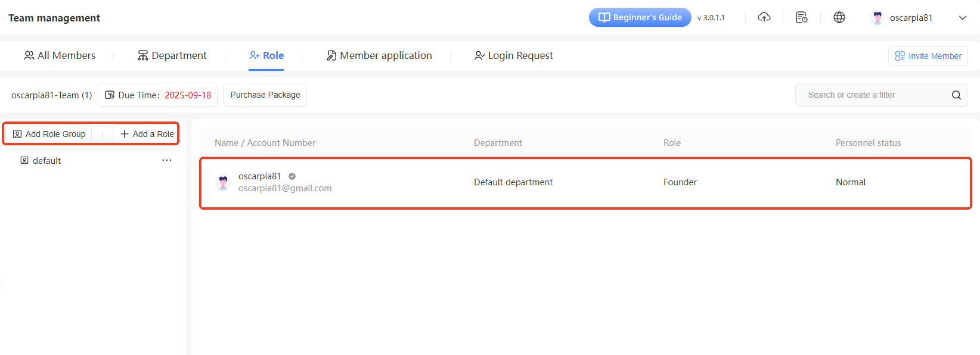The width and height of the screenshot is (980, 355).
Task: Select the Role tab
Action: [x=266, y=55]
